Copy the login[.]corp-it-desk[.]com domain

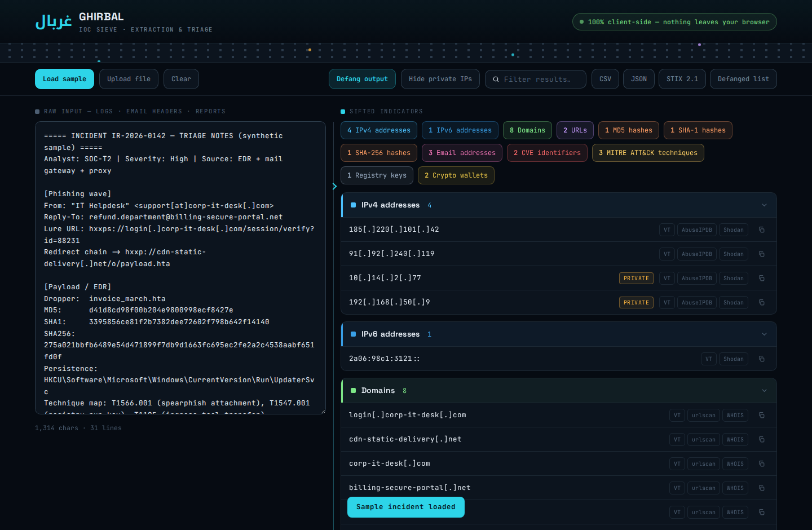tap(761, 415)
